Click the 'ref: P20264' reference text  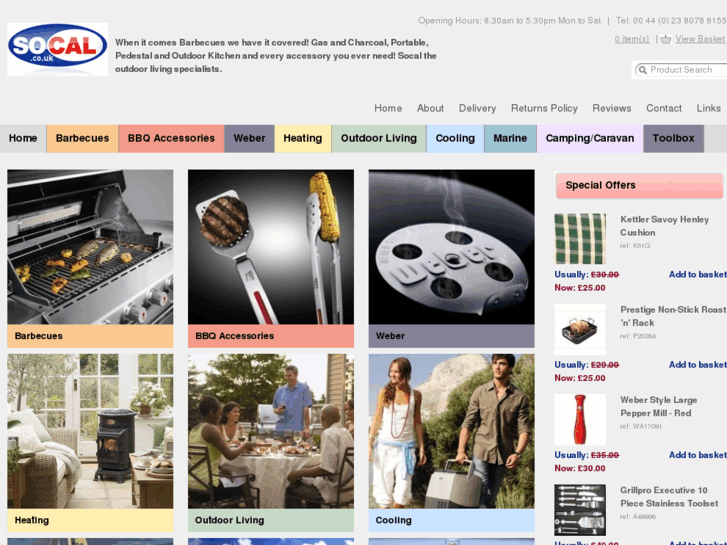pos(638,336)
